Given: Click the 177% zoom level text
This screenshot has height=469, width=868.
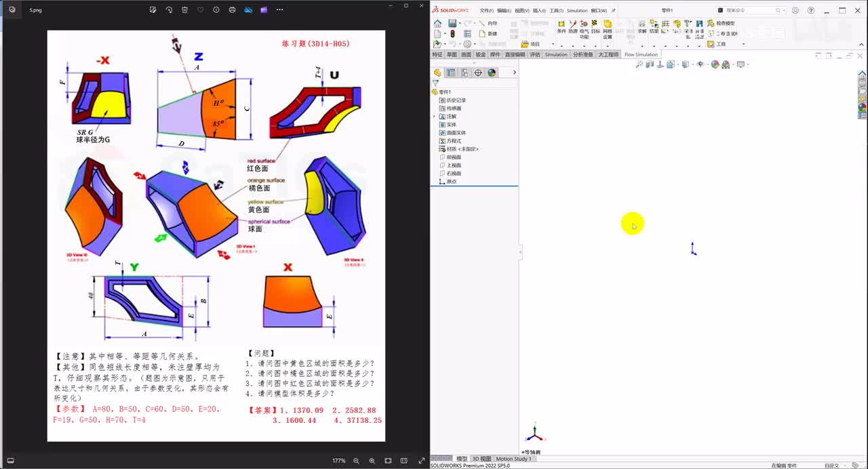Looking at the screenshot, I should [x=339, y=461].
